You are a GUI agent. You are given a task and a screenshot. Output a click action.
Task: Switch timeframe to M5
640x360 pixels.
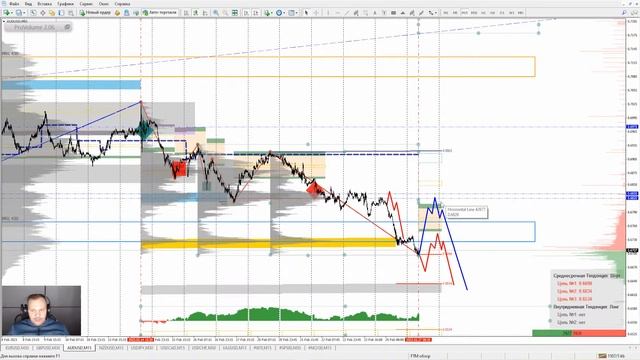(455, 13)
